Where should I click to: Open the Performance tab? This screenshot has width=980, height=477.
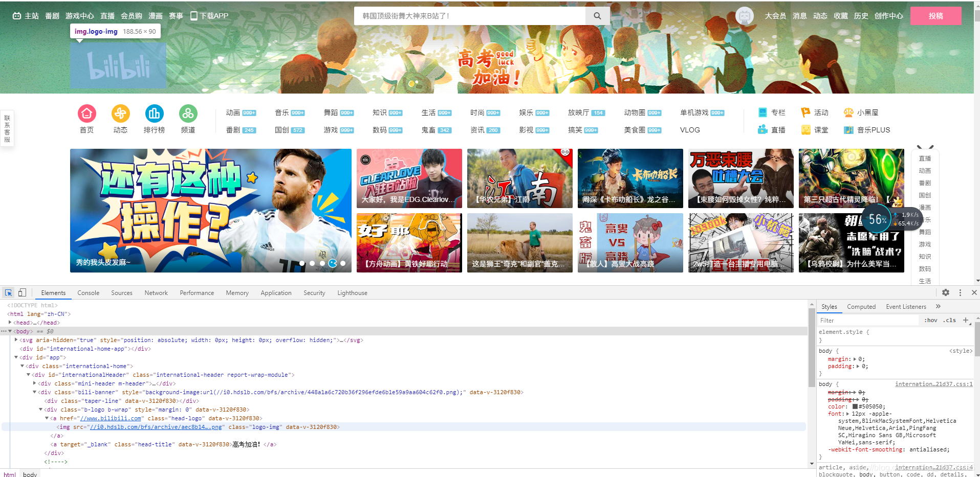tap(197, 293)
